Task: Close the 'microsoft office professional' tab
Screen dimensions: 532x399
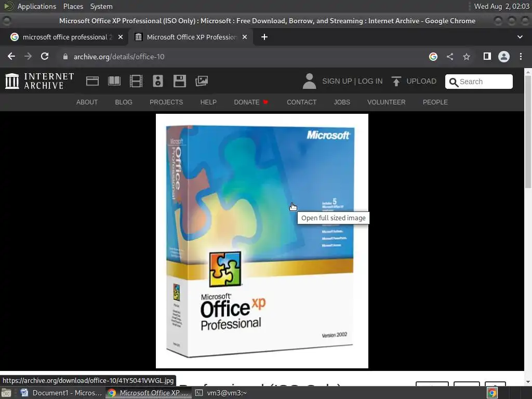Action: 121,37
